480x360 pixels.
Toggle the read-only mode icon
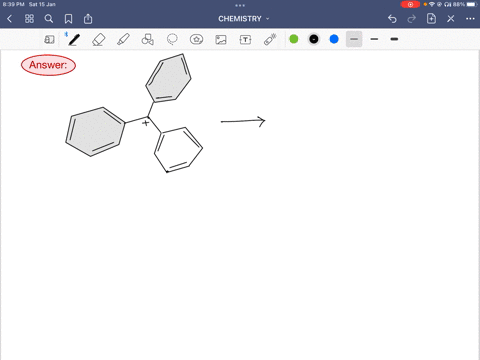tap(49, 40)
